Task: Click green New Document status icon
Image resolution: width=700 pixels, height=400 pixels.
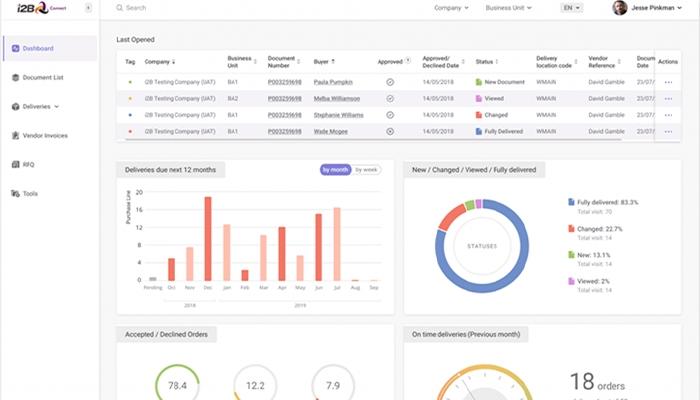Action: pos(479,82)
